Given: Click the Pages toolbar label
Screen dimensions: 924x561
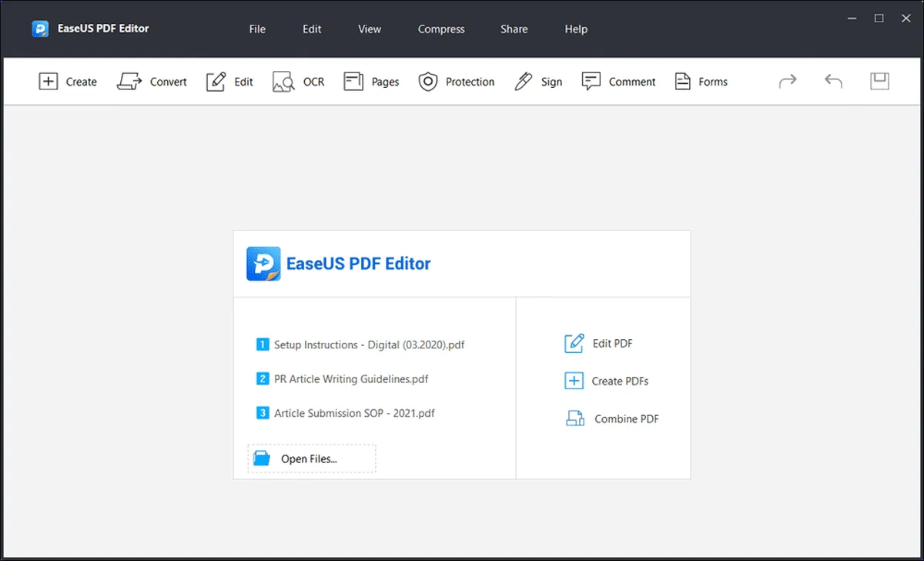Looking at the screenshot, I should click(386, 82).
